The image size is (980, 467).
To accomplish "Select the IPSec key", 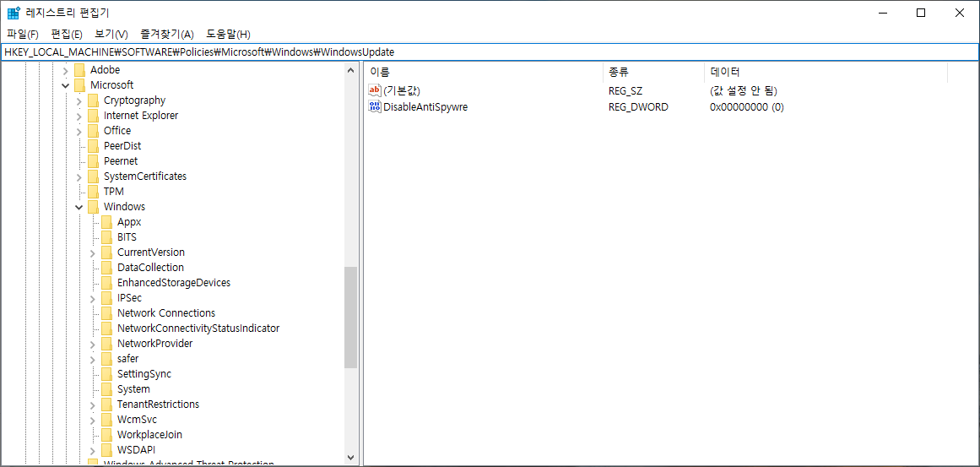I will tap(129, 298).
